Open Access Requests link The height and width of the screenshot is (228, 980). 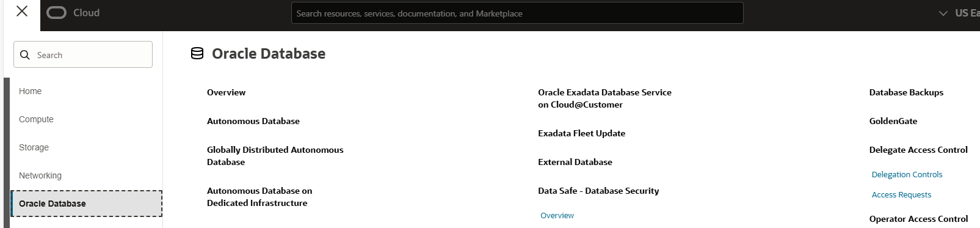point(901,194)
